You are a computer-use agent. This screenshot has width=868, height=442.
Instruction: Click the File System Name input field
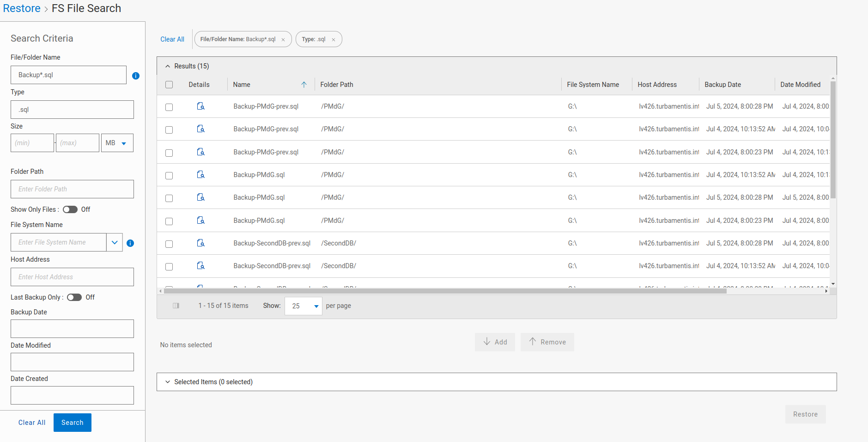point(59,242)
